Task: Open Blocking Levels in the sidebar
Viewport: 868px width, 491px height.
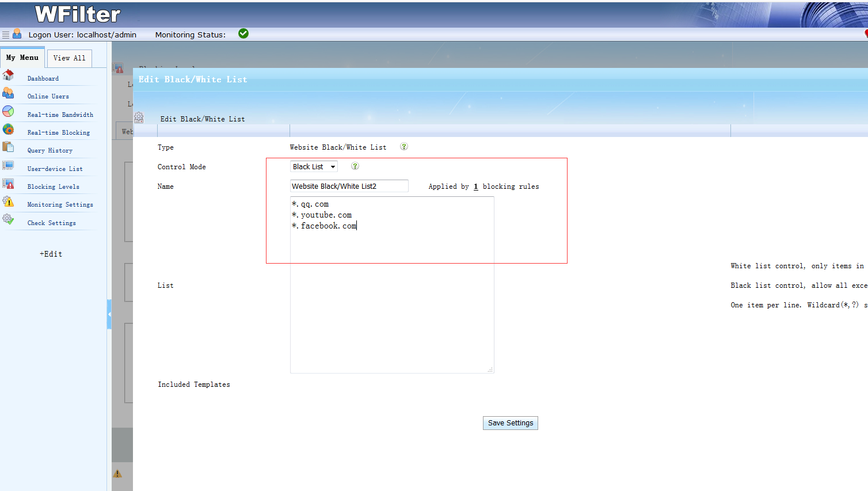Action: pos(54,186)
